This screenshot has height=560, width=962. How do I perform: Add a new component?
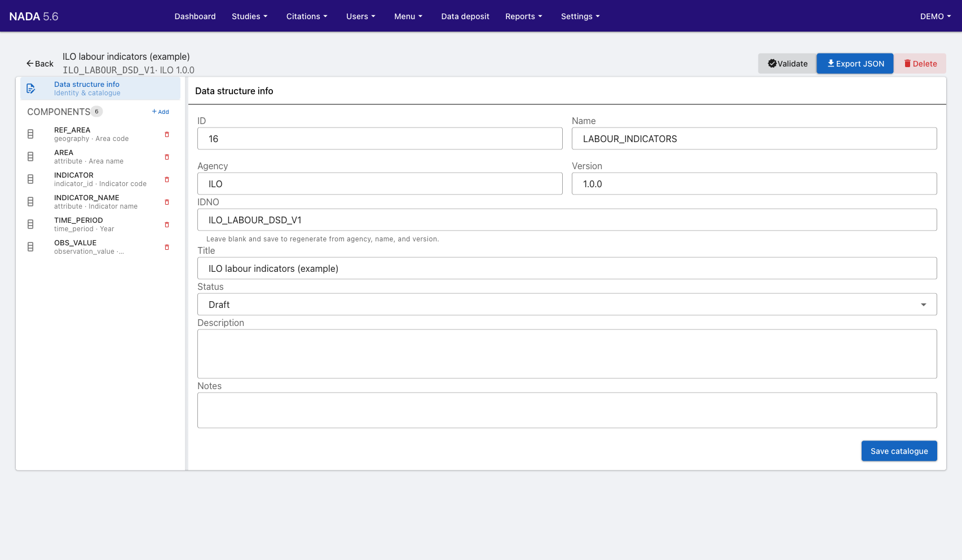tap(160, 112)
